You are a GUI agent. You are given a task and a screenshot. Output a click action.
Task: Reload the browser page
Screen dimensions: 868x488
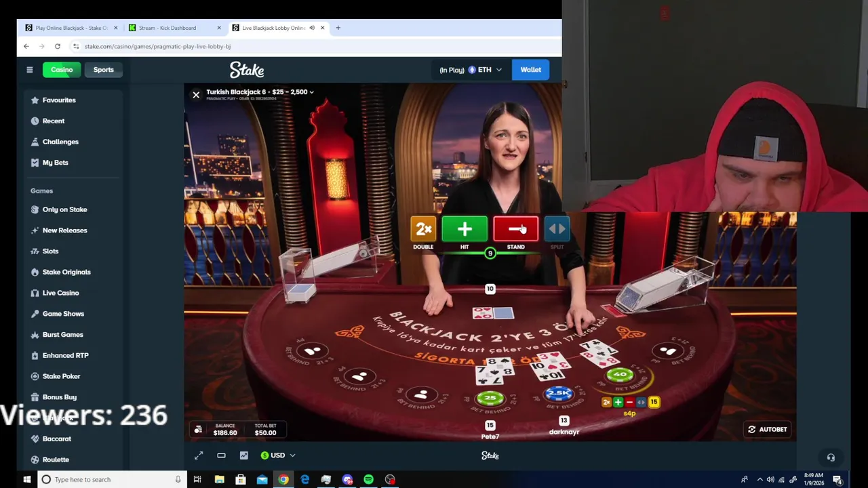pyautogui.click(x=58, y=46)
